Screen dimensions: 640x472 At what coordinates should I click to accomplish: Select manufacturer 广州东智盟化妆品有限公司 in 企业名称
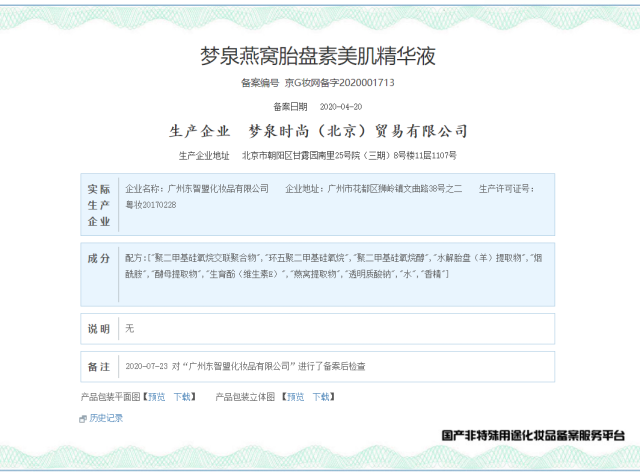pyautogui.click(x=218, y=189)
